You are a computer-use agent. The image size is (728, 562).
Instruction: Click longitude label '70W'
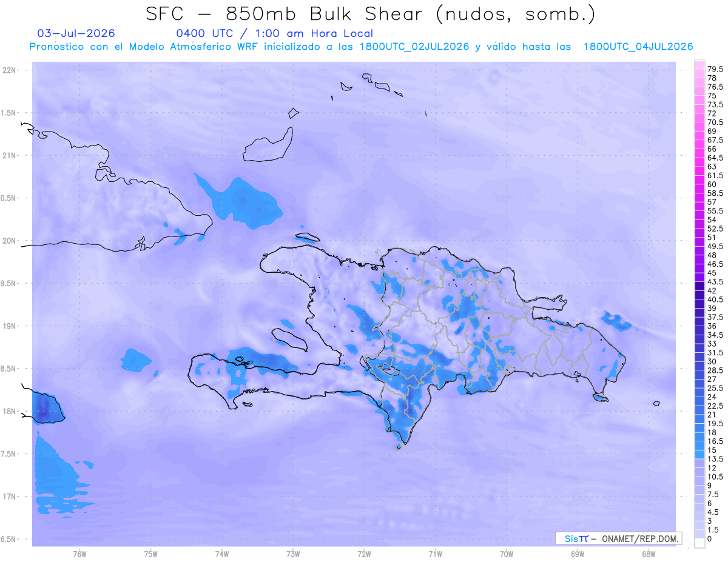[507, 554]
